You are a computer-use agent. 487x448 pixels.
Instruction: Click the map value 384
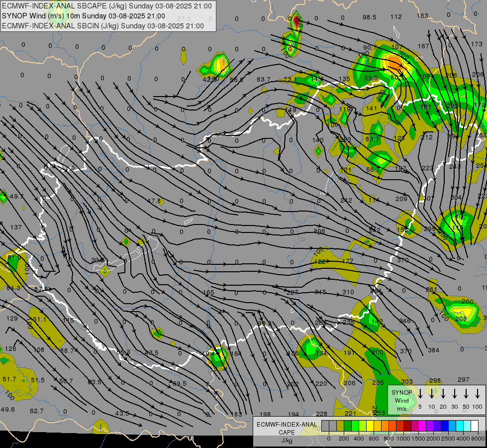pyautogui.click(x=434, y=350)
